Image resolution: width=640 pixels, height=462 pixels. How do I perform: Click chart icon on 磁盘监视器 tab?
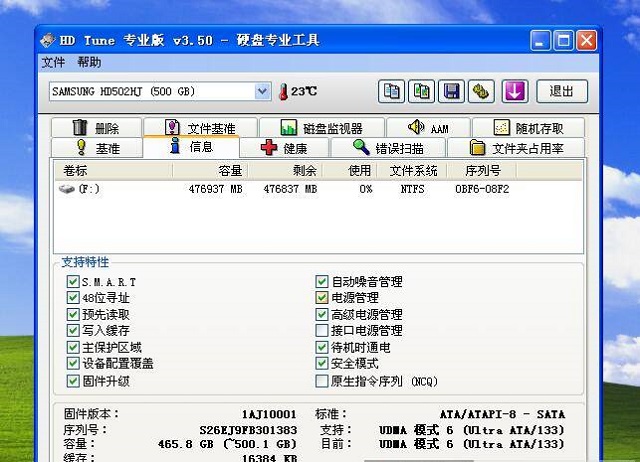point(289,127)
